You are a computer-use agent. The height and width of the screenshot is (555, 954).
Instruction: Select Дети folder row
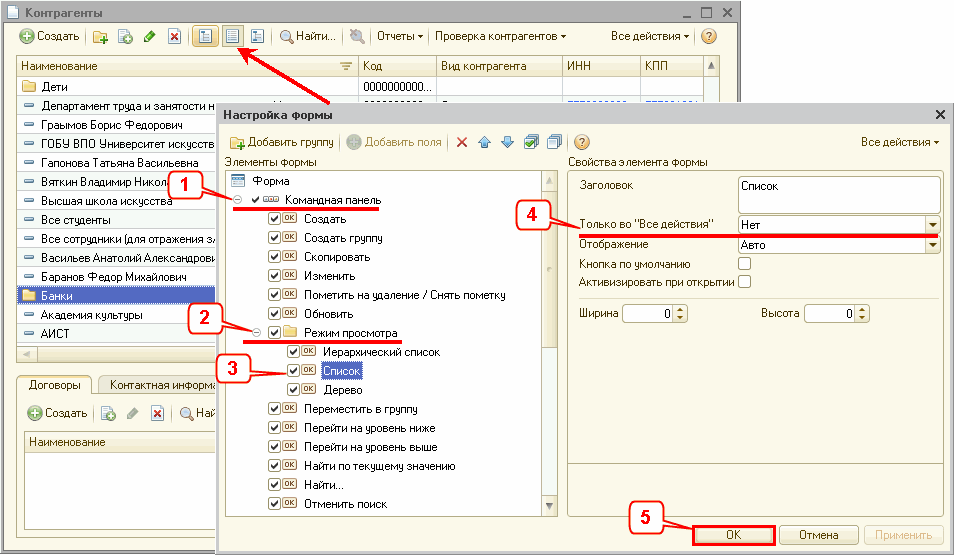pos(187,86)
